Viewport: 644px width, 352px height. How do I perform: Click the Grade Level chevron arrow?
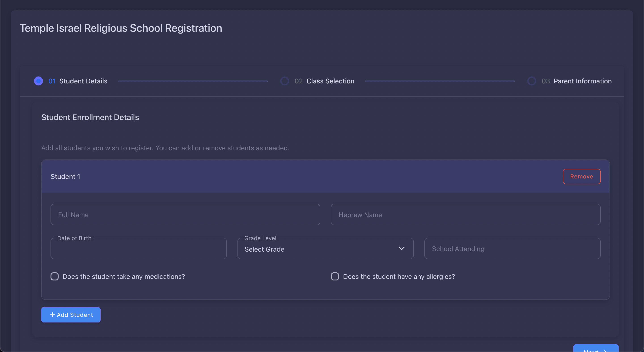(x=402, y=248)
